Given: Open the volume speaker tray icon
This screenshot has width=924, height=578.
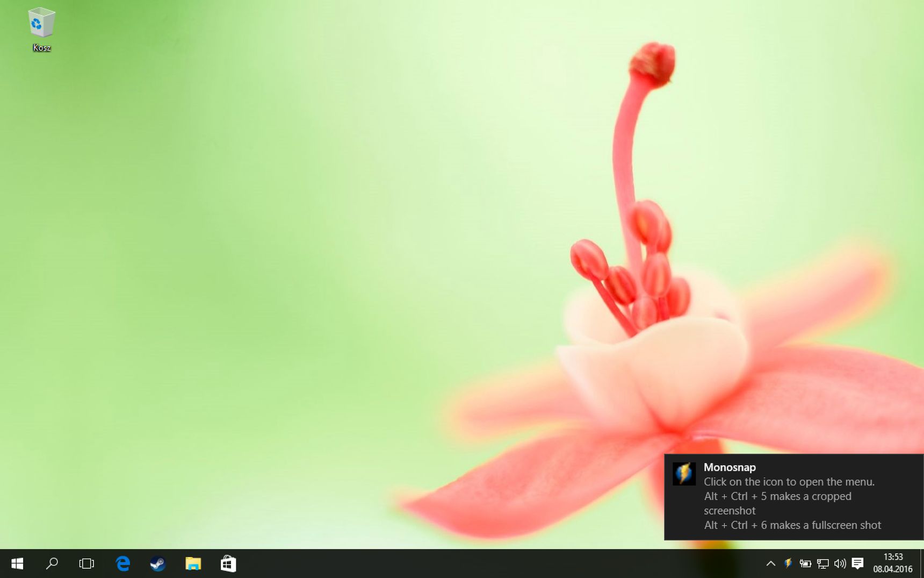Looking at the screenshot, I should point(840,563).
